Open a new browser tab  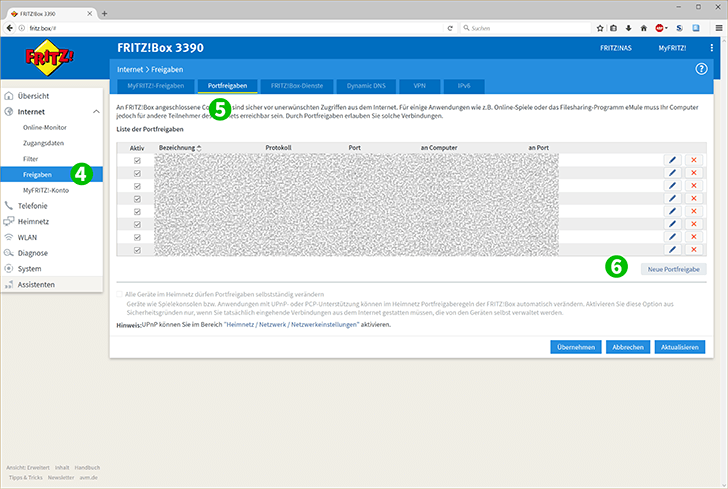[x=104, y=13]
